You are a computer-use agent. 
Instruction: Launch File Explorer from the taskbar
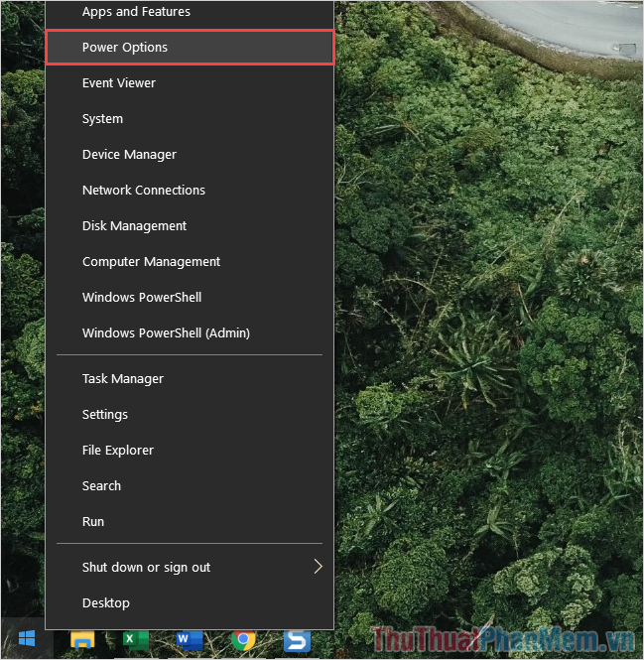[82, 640]
